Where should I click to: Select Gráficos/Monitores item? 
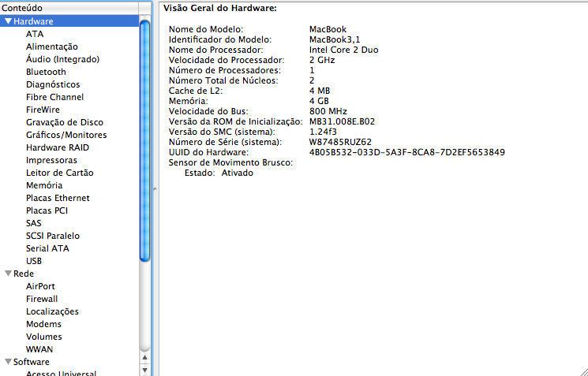pyautogui.click(x=66, y=136)
